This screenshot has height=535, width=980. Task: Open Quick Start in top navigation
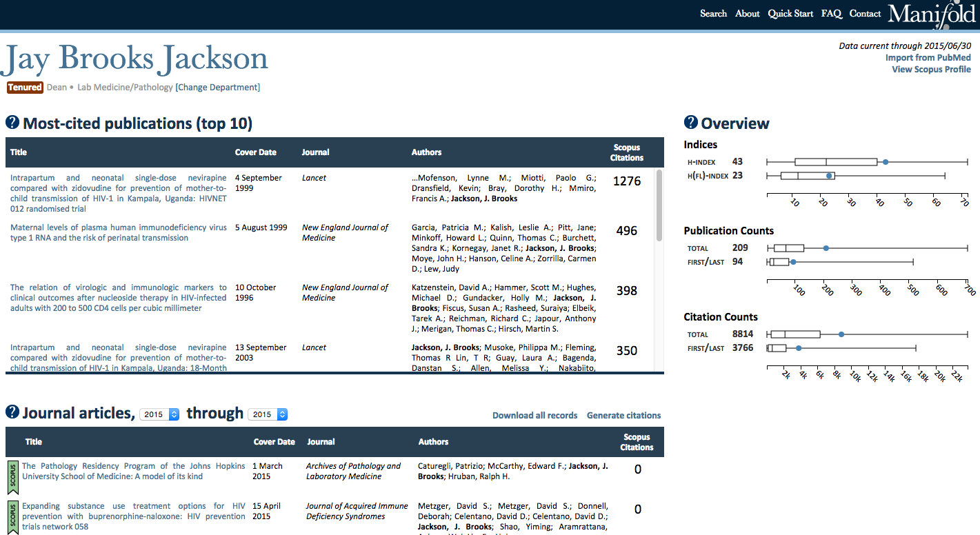pyautogui.click(x=790, y=13)
